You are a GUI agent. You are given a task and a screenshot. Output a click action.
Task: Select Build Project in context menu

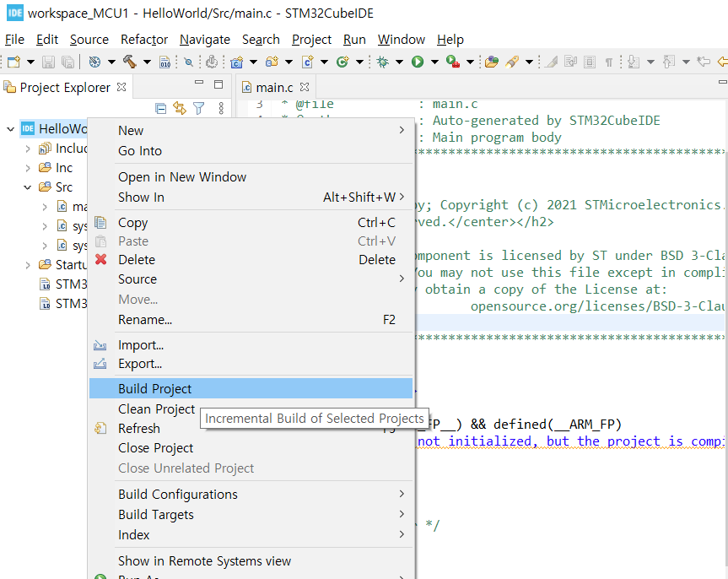pyautogui.click(x=251, y=388)
